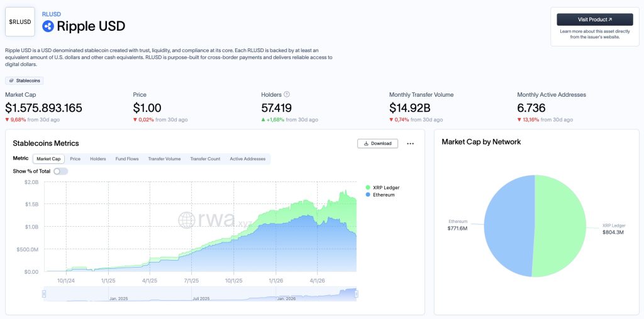Screen dimensions: 644x319
Task: Switch to the Price metric tab
Action: (x=75, y=159)
